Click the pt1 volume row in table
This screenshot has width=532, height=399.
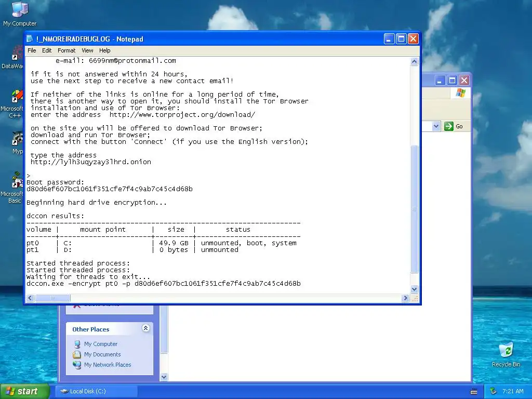tap(132, 250)
